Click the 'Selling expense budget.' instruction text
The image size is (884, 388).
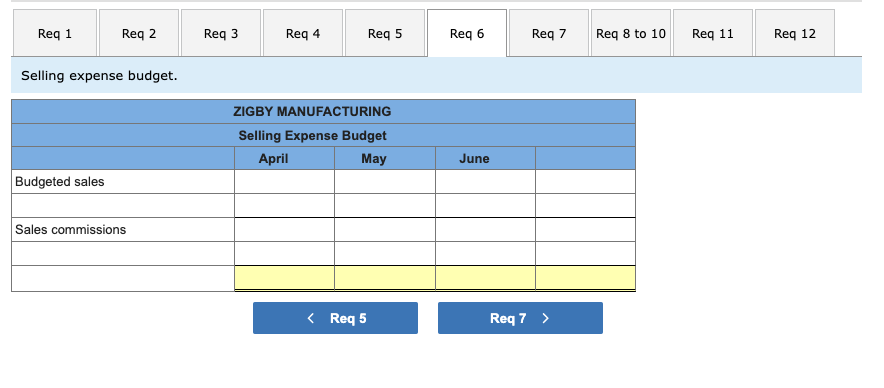[99, 76]
